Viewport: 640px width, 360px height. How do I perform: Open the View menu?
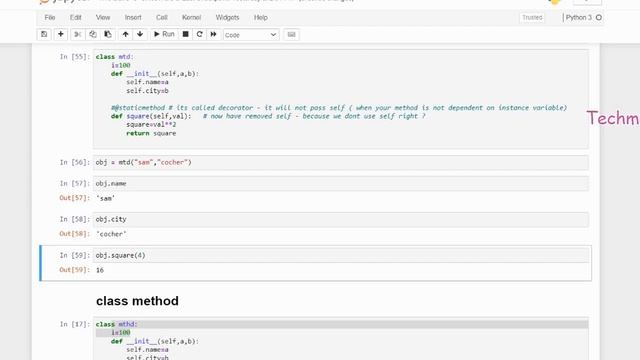pos(103,18)
